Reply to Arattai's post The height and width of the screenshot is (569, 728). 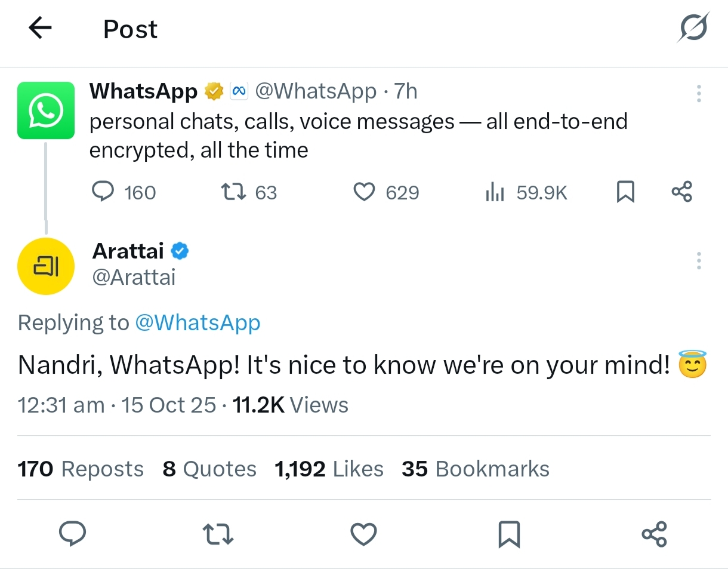[73, 533]
